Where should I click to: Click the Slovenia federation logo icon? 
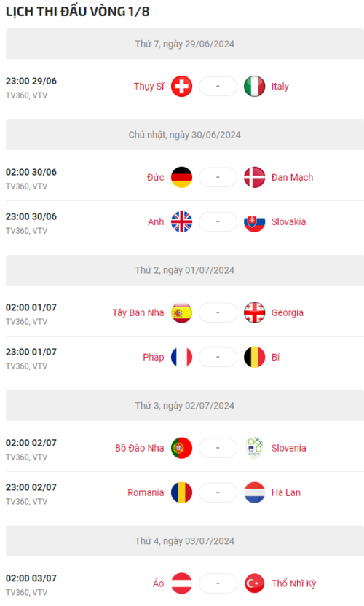pos(254,448)
